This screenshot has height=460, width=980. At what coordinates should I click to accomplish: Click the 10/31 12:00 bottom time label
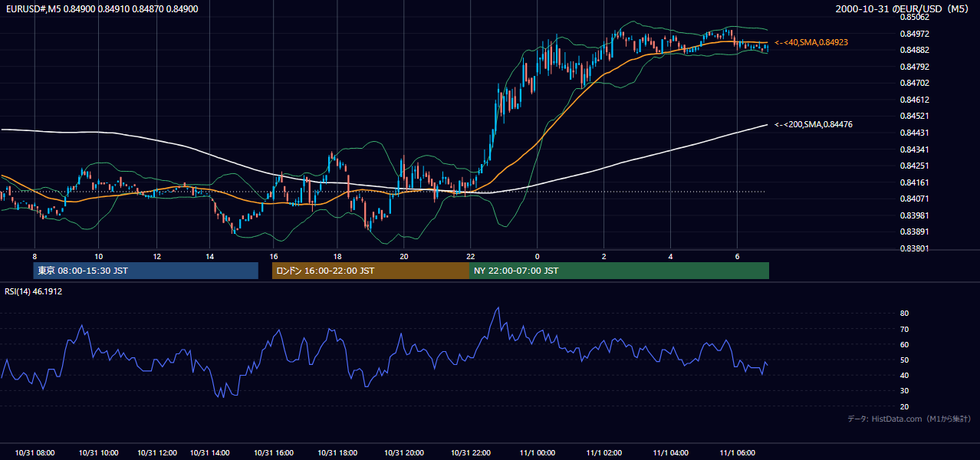(157, 453)
